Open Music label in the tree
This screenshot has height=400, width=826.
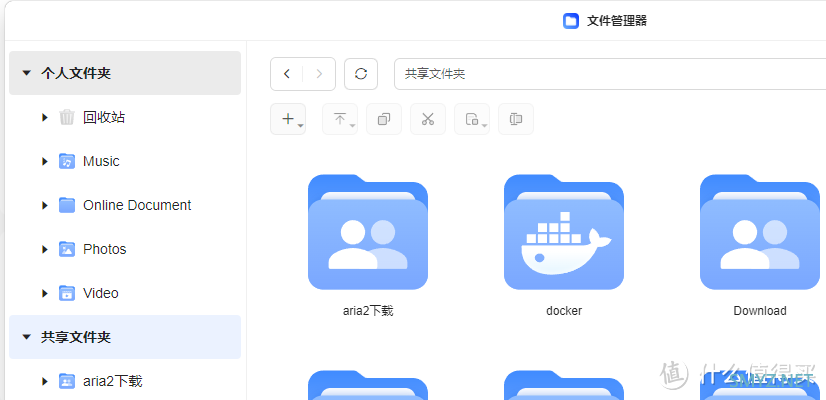click(101, 161)
